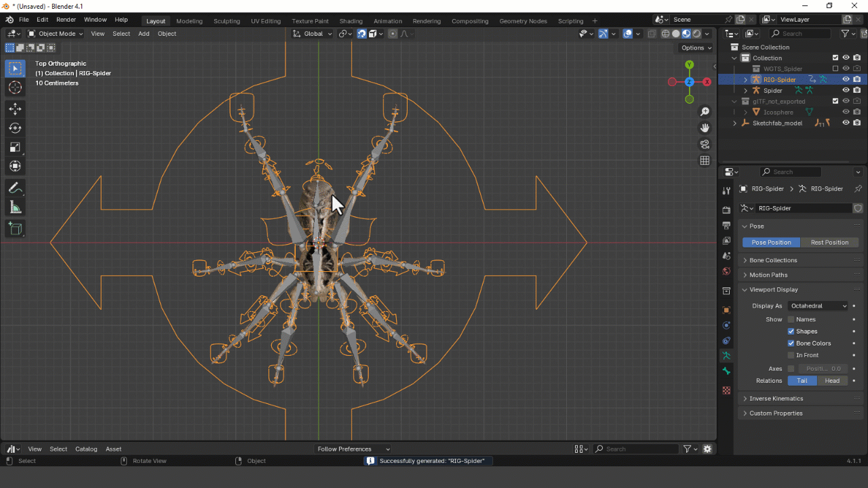Switch to the Sculpting workspace tab
The width and height of the screenshot is (868, 488).
[x=226, y=21]
